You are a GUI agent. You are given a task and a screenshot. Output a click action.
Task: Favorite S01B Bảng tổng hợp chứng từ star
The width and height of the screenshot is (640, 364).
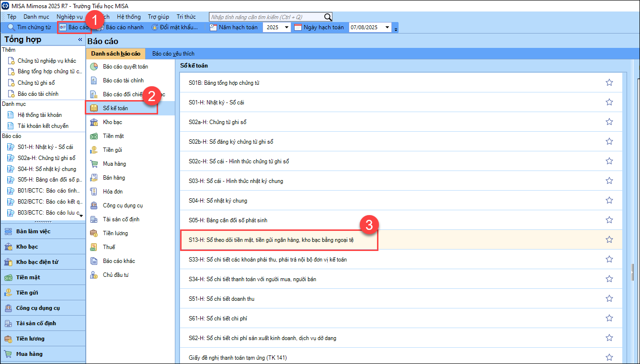[609, 82]
